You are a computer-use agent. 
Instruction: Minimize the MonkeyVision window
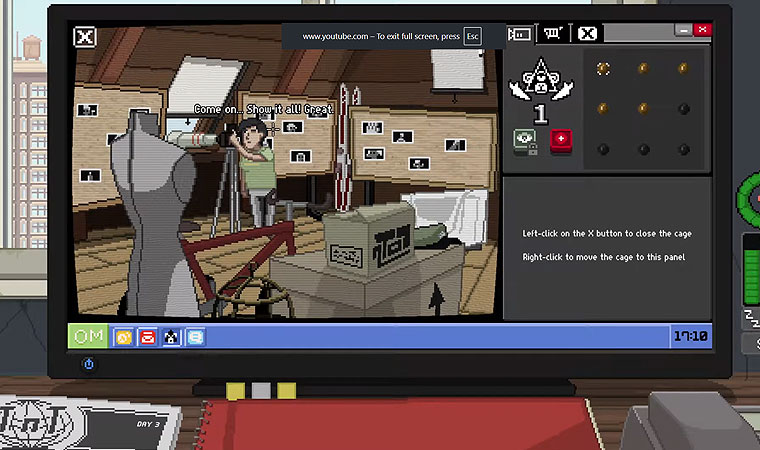point(683,30)
